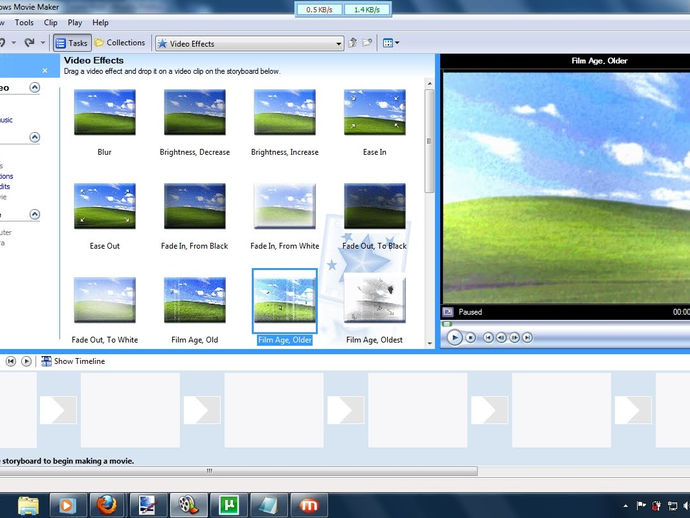Stop the preview playback
Image resolution: width=690 pixels, height=518 pixels.
(470, 338)
